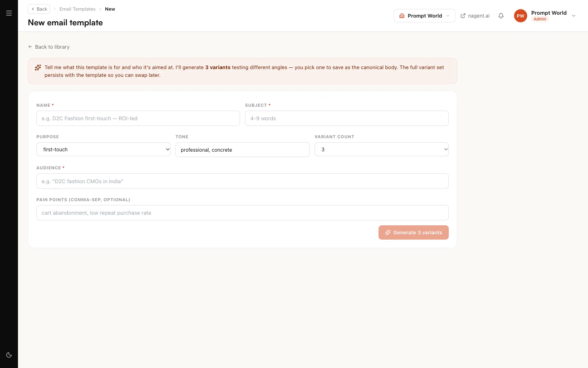Screen dimensions: 588x368
Task: Click Generate 3 variants button
Action: point(414,233)
